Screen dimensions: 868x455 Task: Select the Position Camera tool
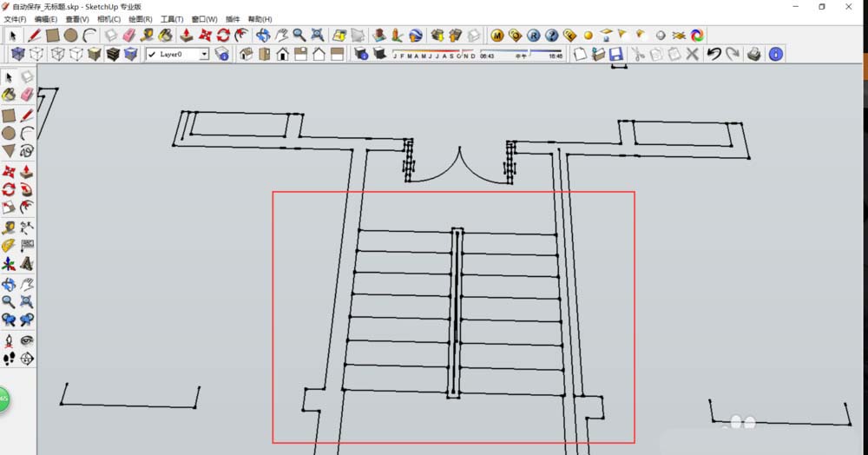pos(9,340)
